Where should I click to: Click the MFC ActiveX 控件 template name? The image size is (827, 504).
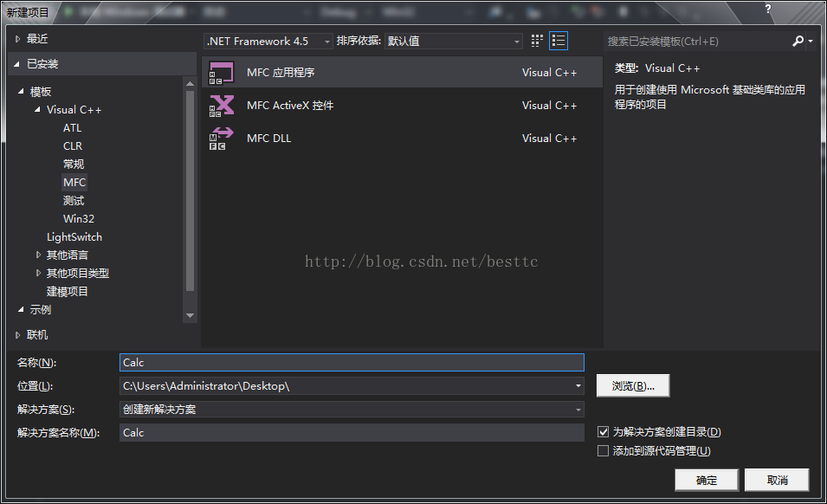pyautogui.click(x=290, y=106)
